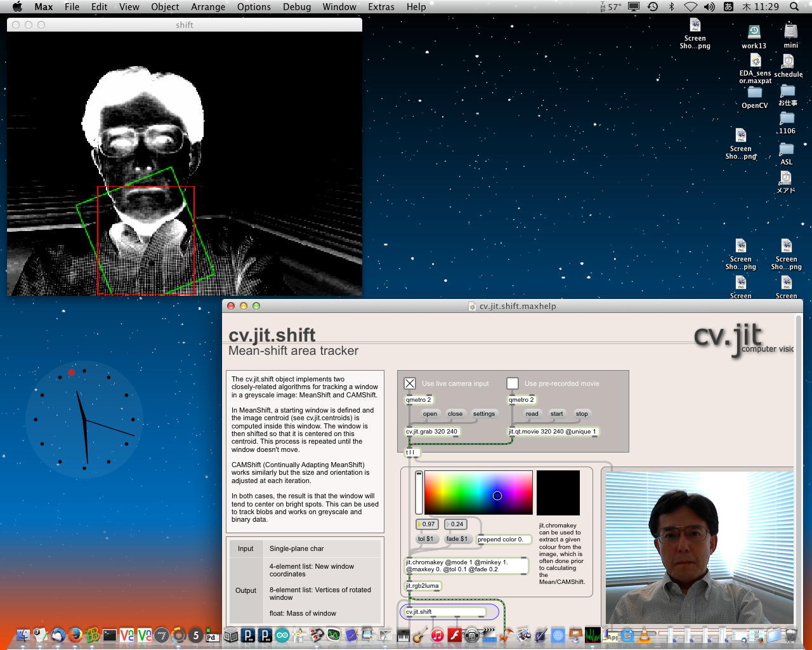Screen dimensions: 812x650
Task: Open the Object menu
Action: coord(165,7)
